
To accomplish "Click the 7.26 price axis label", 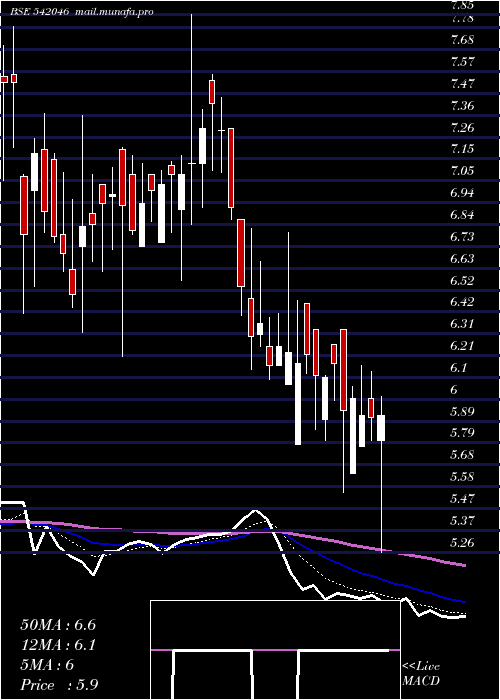I will point(462,128).
